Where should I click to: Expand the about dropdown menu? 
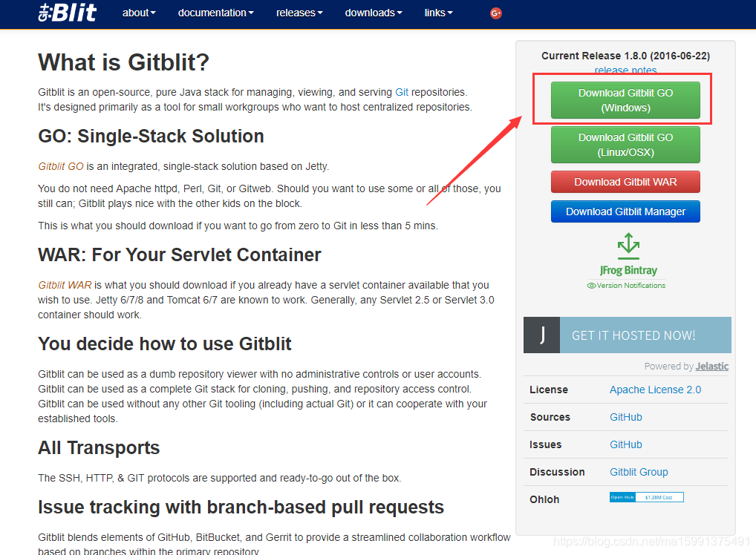pos(139,13)
